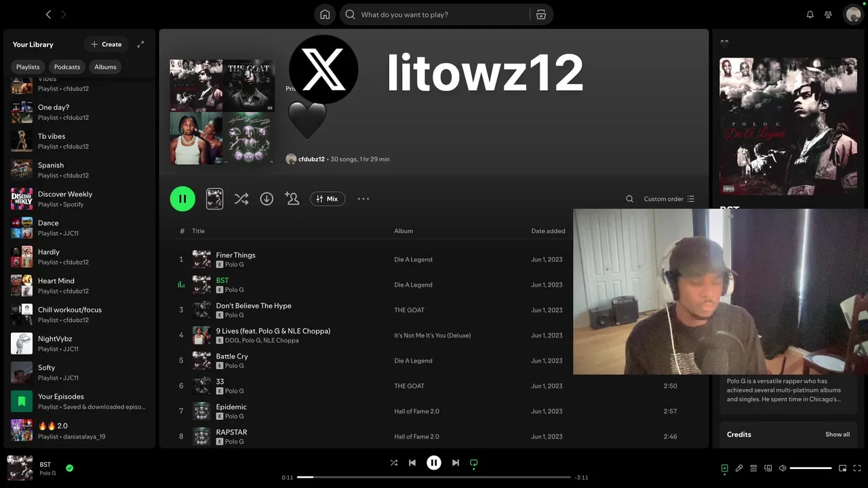Go forward with the right arrow

click(x=64, y=14)
